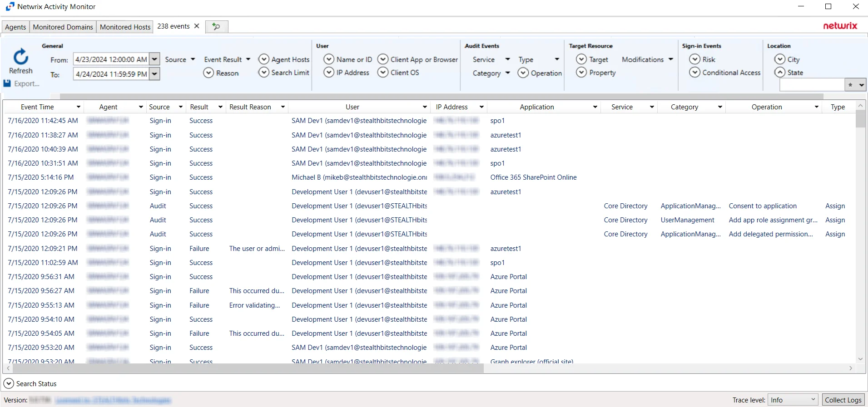
Task: Click the UserManagement category cell
Action: point(687,220)
